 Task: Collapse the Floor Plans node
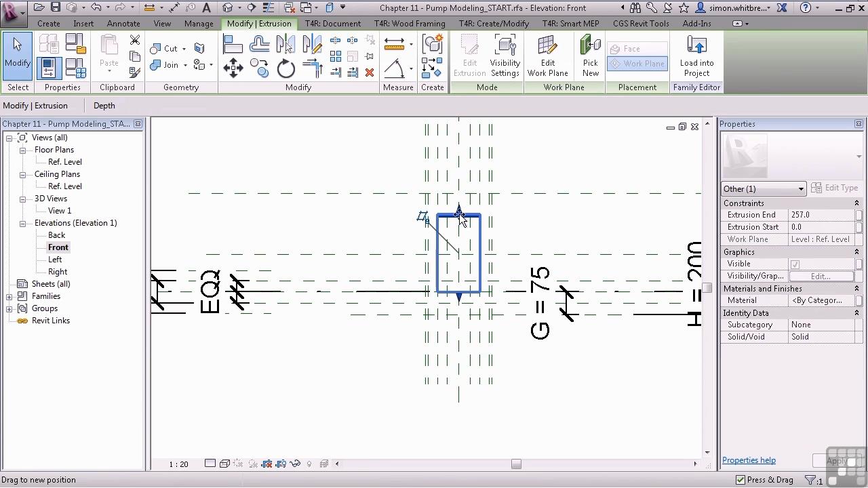pyautogui.click(x=22, y=150)
